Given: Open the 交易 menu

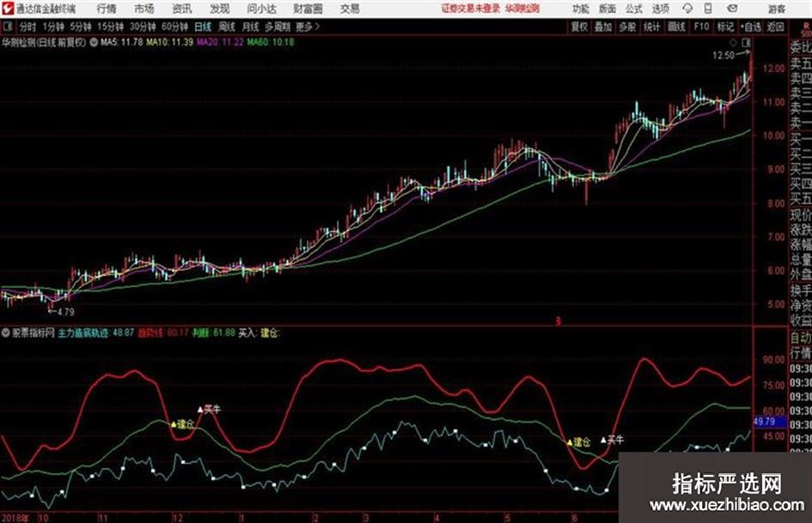Looking at the screenshot, I should (x=350, y=9).
